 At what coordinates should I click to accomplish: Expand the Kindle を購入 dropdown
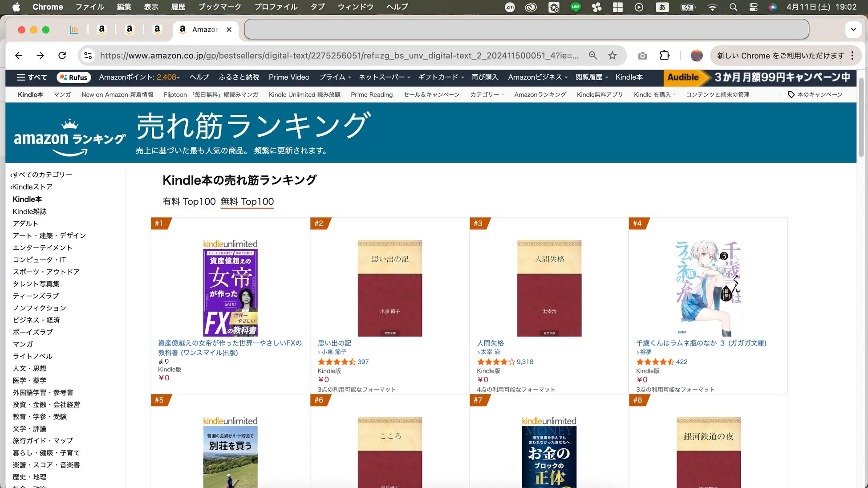pyautogui.click(x=654, y=95)
